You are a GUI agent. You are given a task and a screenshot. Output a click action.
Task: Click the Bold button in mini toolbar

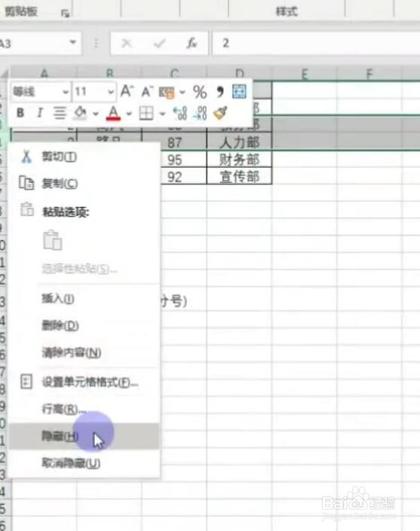(20, 113)
